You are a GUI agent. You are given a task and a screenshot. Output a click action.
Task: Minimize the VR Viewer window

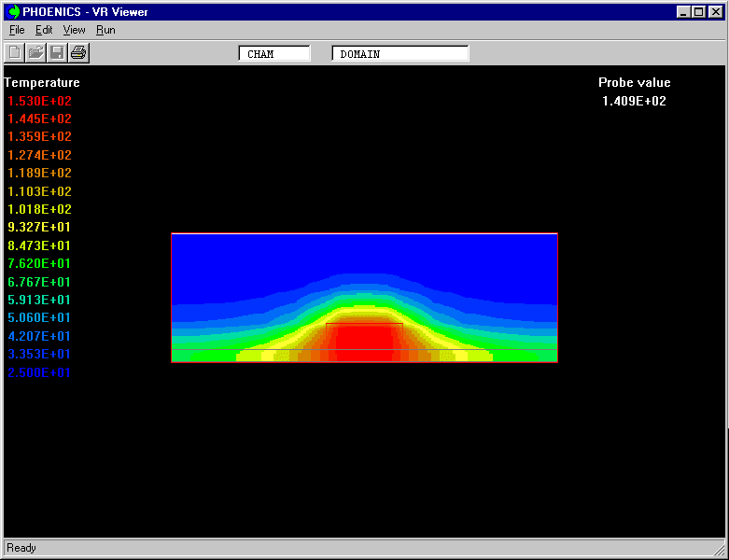684,11
